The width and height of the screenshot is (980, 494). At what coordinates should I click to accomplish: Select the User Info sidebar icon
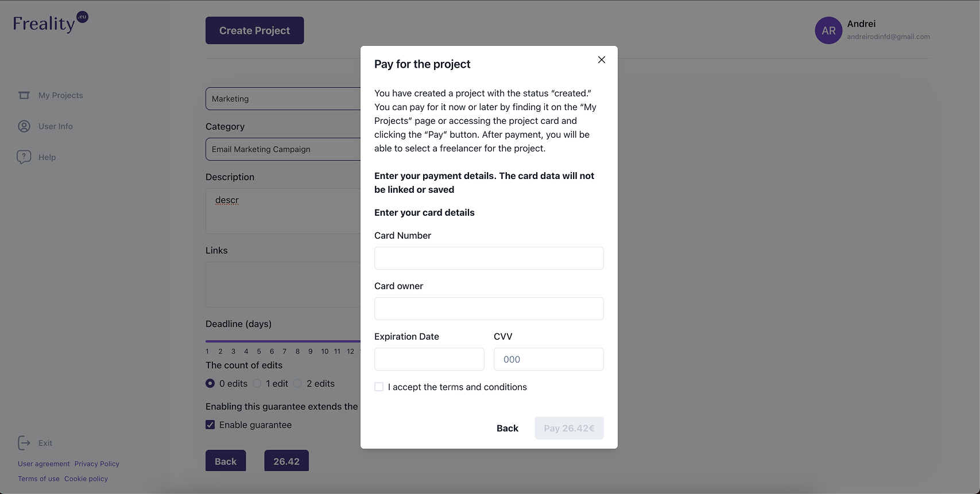[x=24, y=126]
